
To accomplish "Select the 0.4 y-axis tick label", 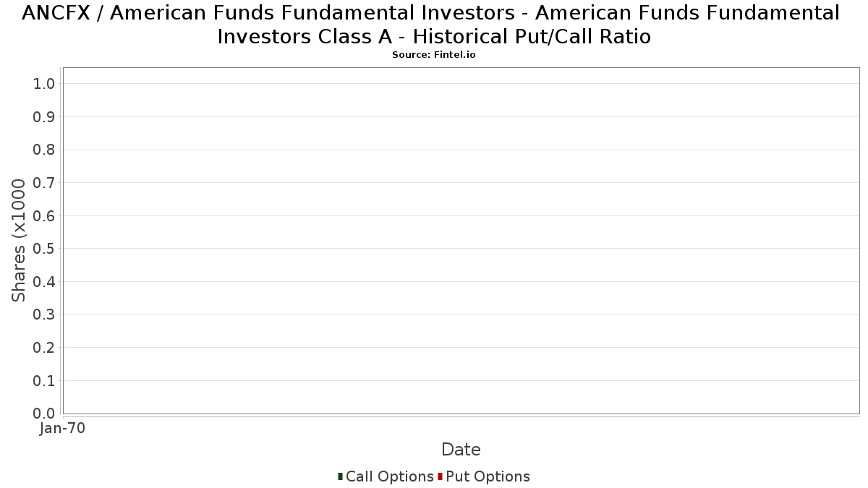I will coord(44,282).
